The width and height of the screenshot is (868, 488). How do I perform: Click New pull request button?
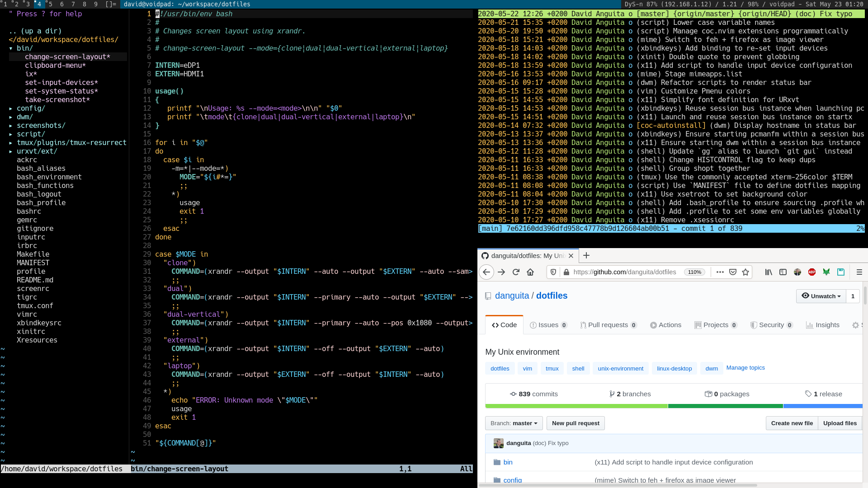click(576, 423)
